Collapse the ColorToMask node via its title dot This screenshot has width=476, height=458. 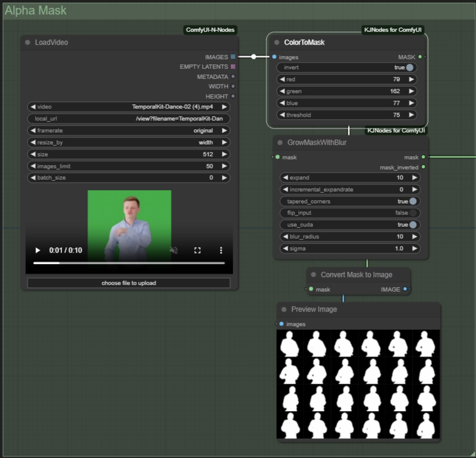[276, 42]
